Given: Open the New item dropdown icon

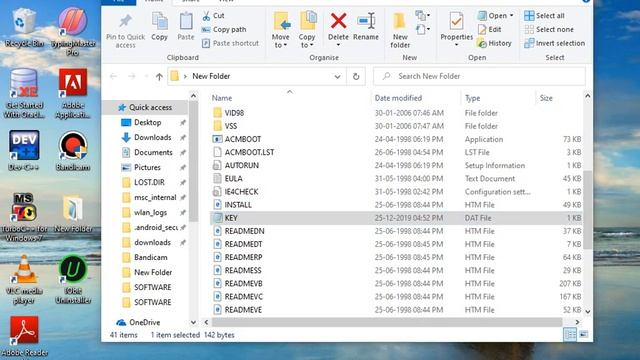Looking at the screenshot, I should point(422,16).
